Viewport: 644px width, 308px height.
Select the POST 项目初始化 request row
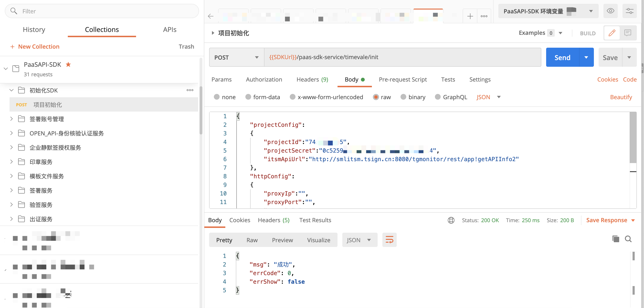click(x=104, y=105)
